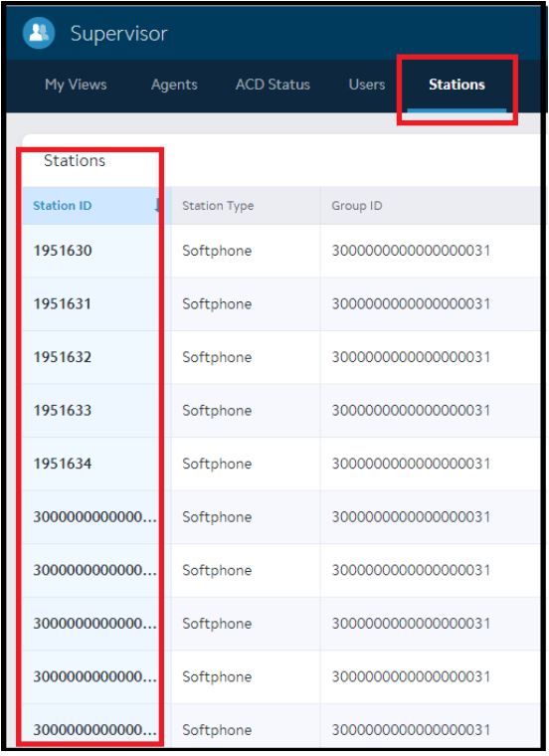Viewport: 549px width, 756px height.
Task: Click the Supervisor people icon
Action: (x=39, y=33)
